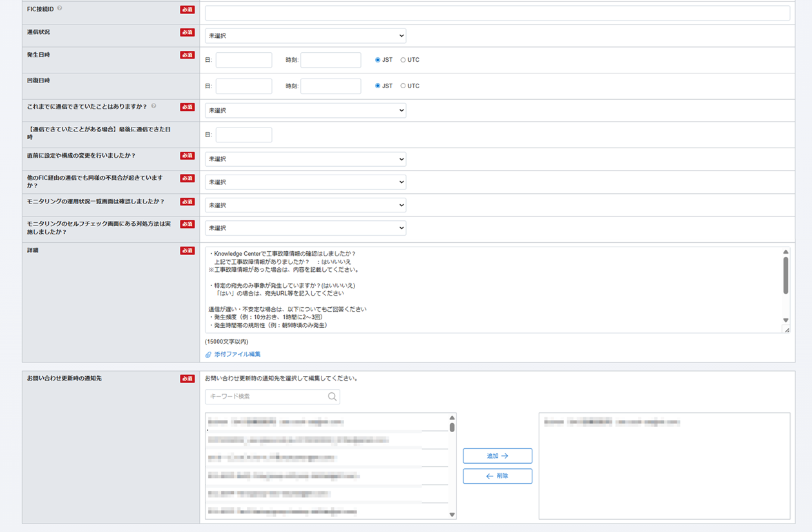Screen dimensions: 812x532
Task: Select UTC for 回復日時
Action: [x=403, y=86]
